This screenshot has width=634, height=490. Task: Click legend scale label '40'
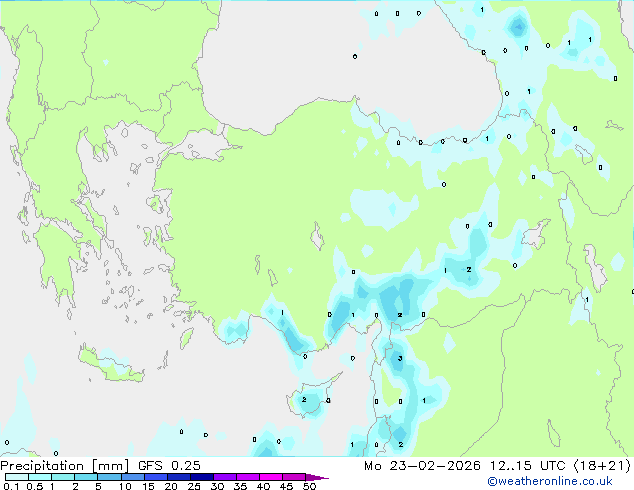(263, 486)
